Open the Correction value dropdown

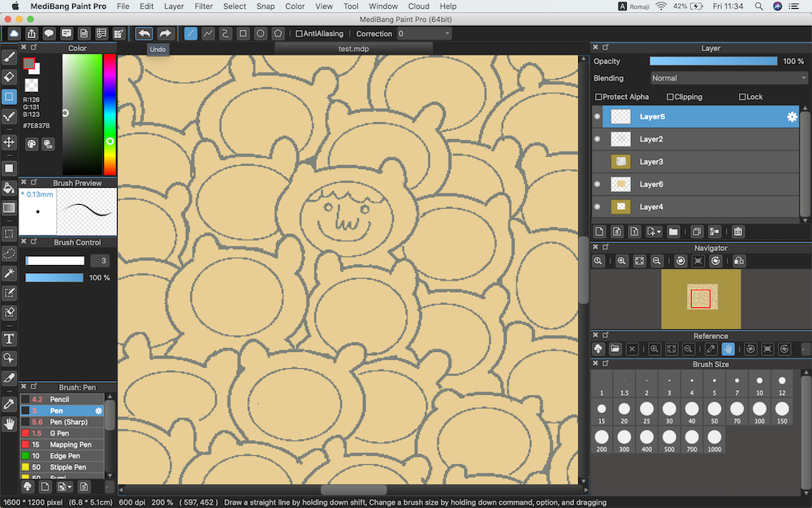424,33
